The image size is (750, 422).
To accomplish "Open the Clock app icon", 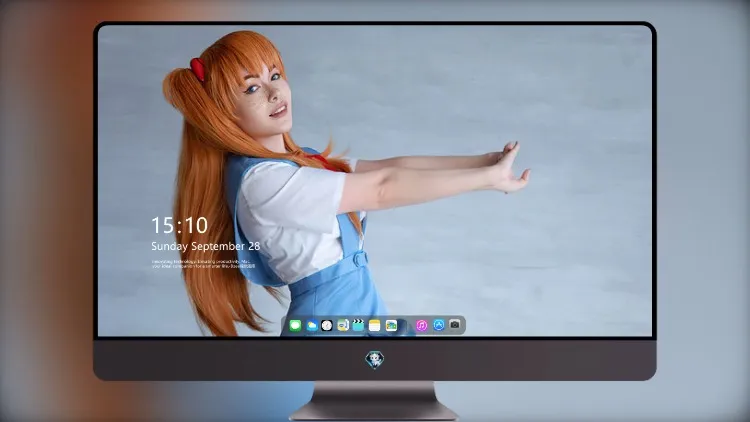I will coord(327,326).
